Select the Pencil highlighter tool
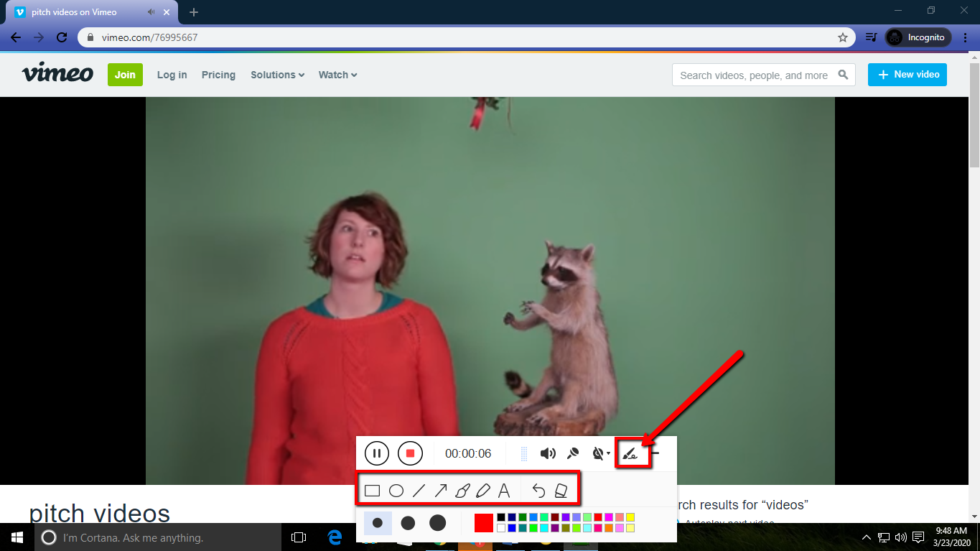980x551 pixels. click(483, 491)
